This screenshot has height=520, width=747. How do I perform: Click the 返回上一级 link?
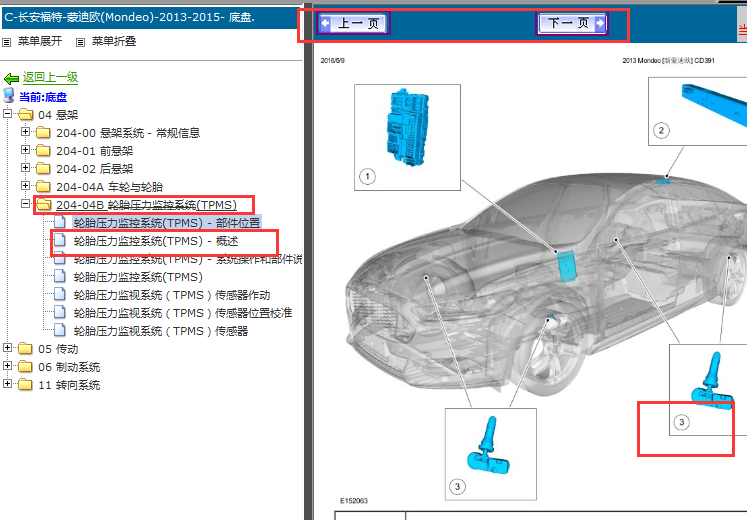50,77
